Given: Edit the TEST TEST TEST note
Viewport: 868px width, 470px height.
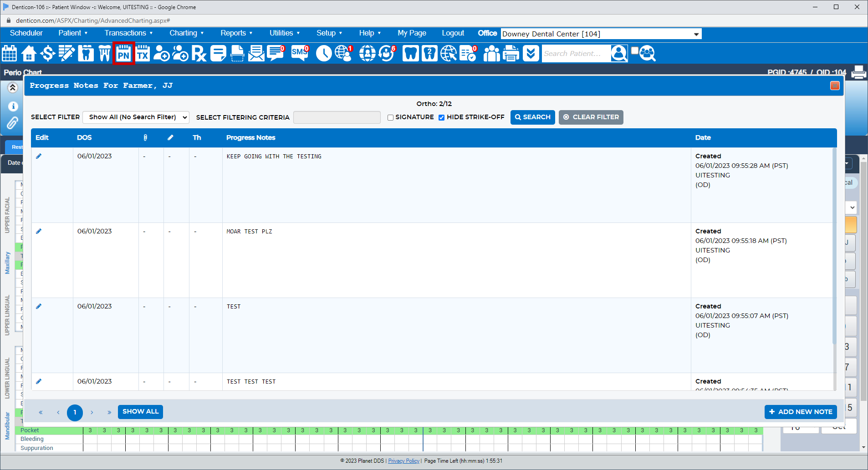Looking at the screenshot, I should coord(39,381).
